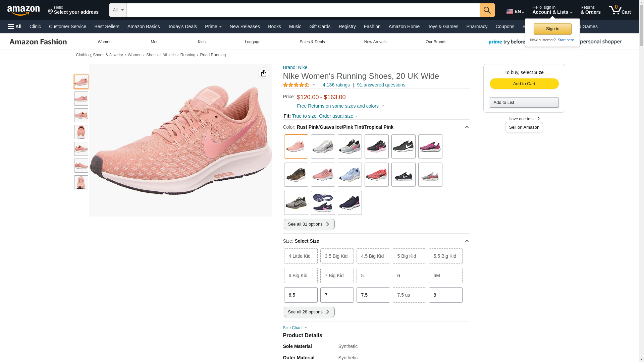Open the 91 answered questions link

pyautogui.click(x=381, y=85)
